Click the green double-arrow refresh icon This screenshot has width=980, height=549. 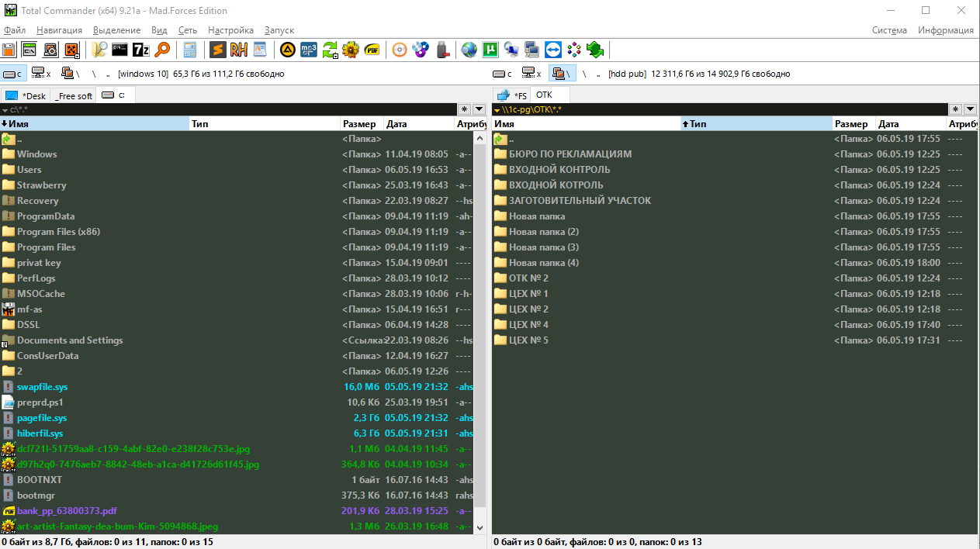pos(595,50)
